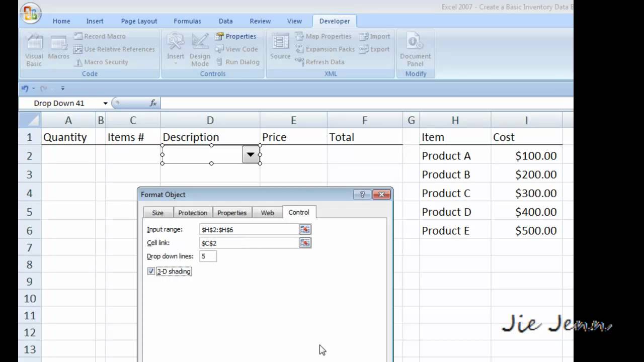644x362 pixels.
Task: Open Macro Security settings
Action: (x=102, y=62)
